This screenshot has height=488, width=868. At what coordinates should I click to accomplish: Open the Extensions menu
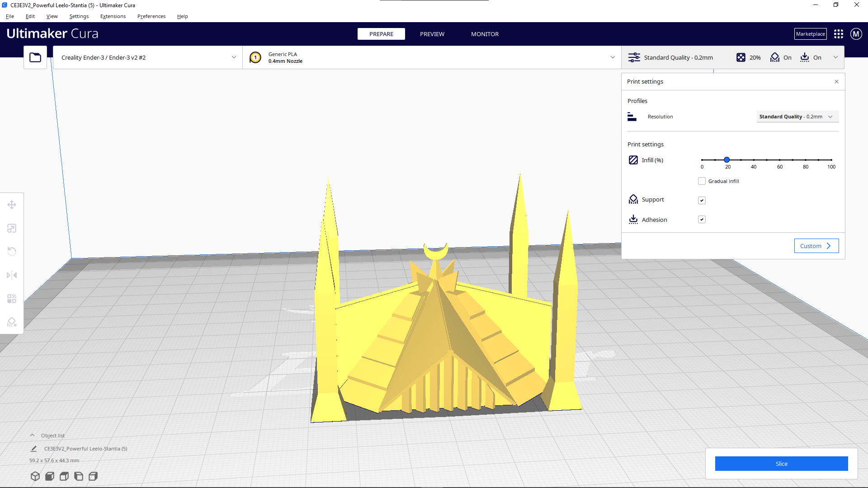click(x=113, y=16)
